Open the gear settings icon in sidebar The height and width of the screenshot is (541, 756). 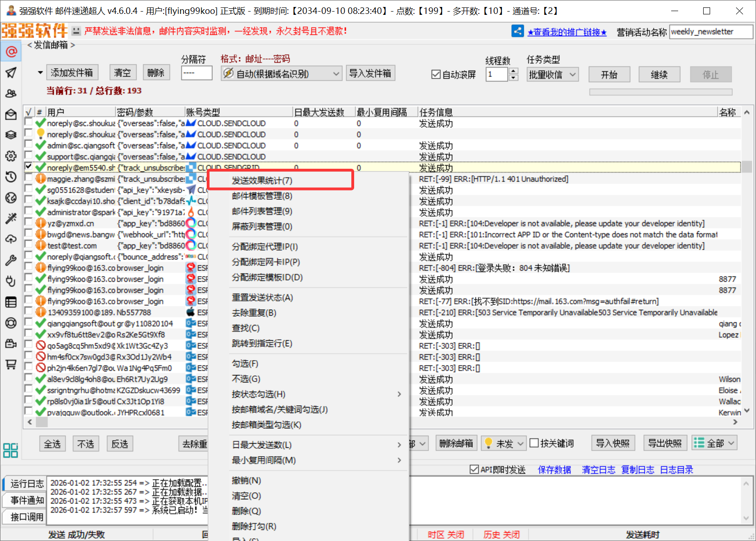coord(11,156)
